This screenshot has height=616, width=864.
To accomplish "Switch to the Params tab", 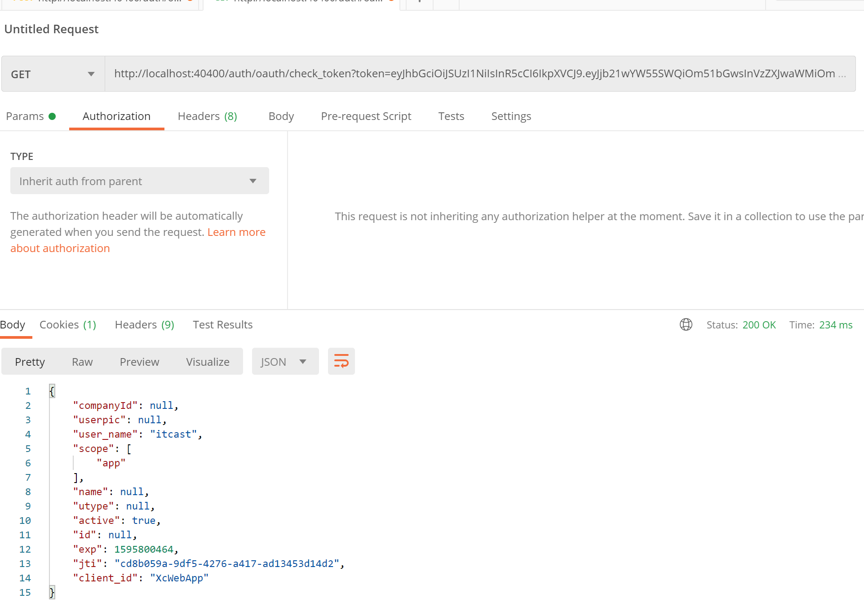I will 31,116.
